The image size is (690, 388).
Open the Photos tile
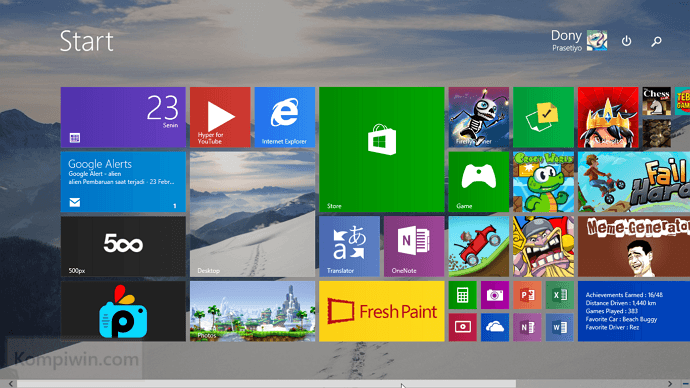[x=253, y=311]
